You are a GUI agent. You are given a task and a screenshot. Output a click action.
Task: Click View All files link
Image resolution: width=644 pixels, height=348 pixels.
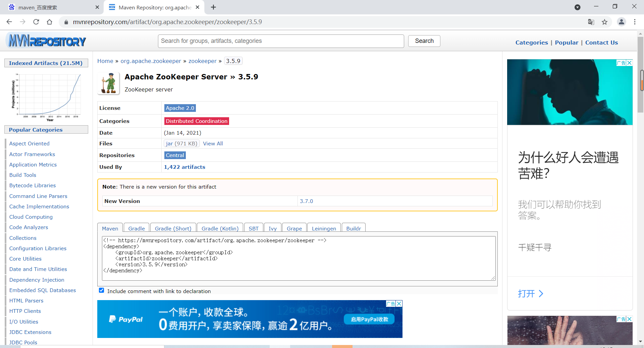click(x=213, y=143)
